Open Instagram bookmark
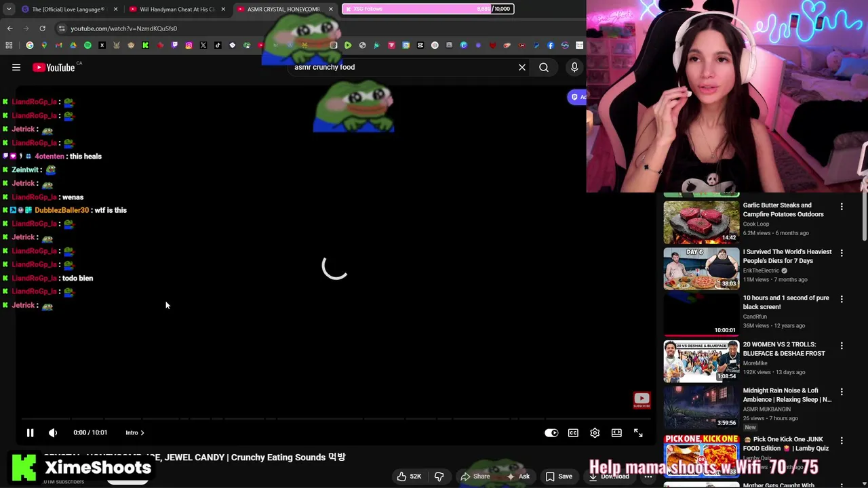Image resolution: width=868 pixels, height=488 pixels. pyautogui.click(x=189, y=45)
